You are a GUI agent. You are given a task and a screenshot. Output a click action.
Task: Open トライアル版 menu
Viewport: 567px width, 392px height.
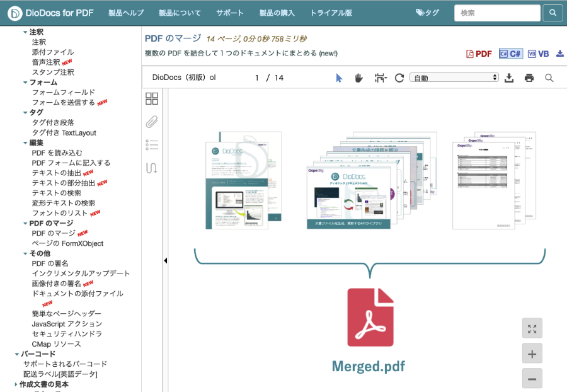pyautogui.click(x=331, y=13)
